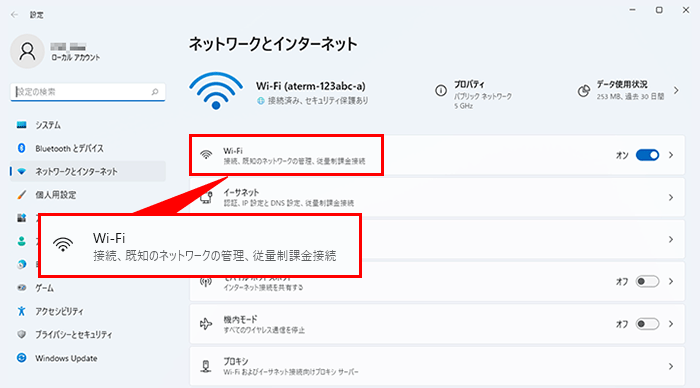
Task: Expand the Ethernet row chevron
Action: [x=671, y=197]
